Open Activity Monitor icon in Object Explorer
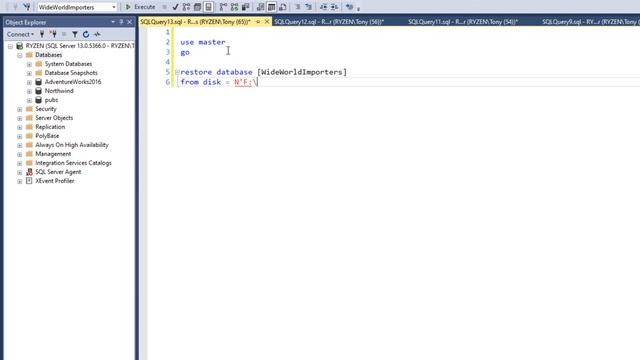 pyautogui.click(x=97, y=34)
